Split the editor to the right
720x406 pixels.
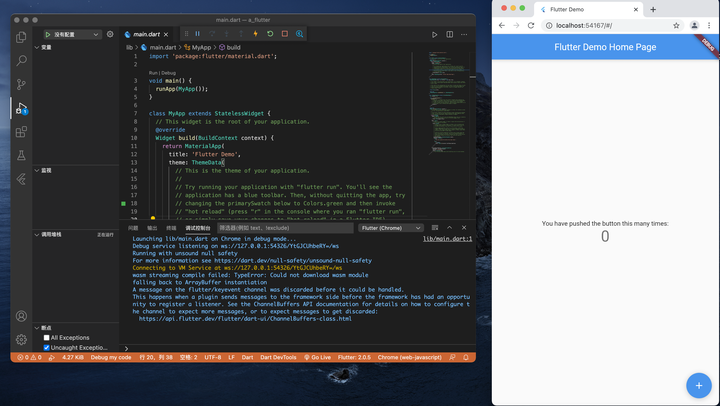pos(450,34)
